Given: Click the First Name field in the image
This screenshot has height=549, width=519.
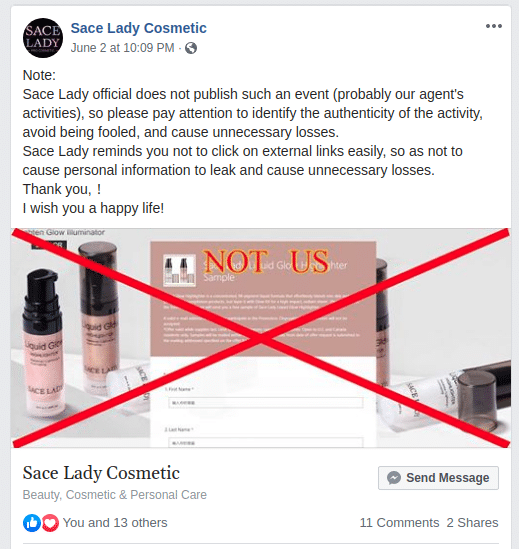Looking at the screenshot, I should pyautogui.click(x=265, y=403).
